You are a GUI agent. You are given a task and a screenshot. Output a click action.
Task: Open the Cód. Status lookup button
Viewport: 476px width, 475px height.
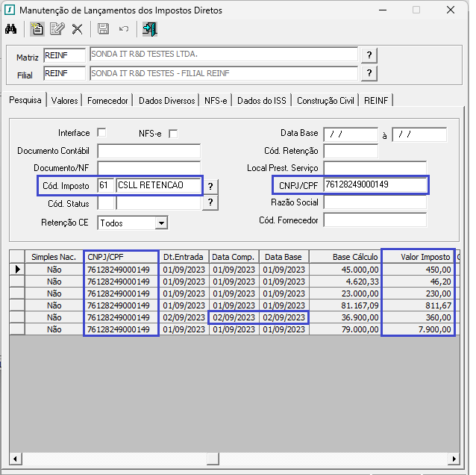(x=210, y=202)
